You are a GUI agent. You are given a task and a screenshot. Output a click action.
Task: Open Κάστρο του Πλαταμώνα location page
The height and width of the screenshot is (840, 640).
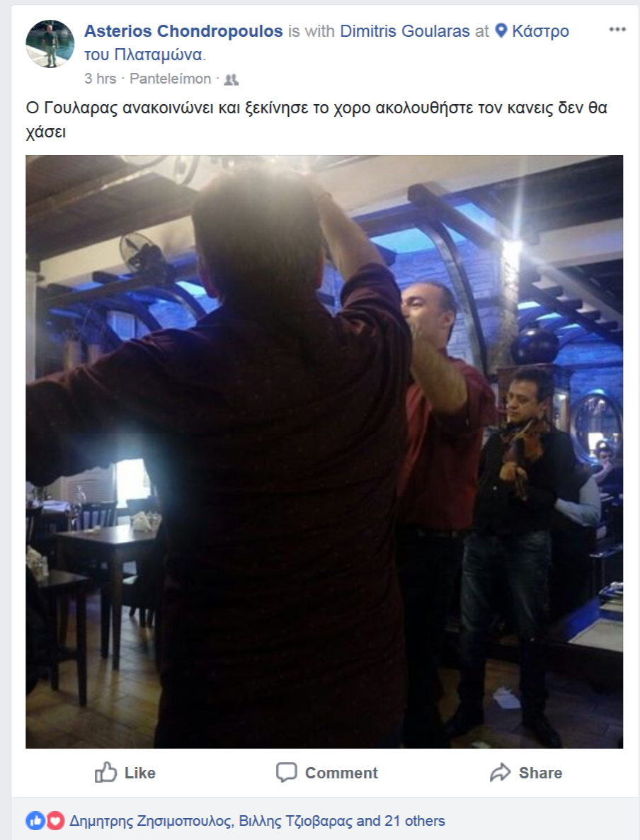[x=326, y=43]
